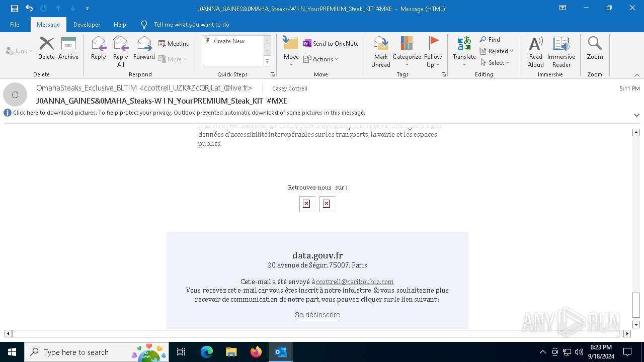The height and width of the screenshot is (362, 644).
Task: Click the vertical scrollbar thumb
Action: coord(636,305)
